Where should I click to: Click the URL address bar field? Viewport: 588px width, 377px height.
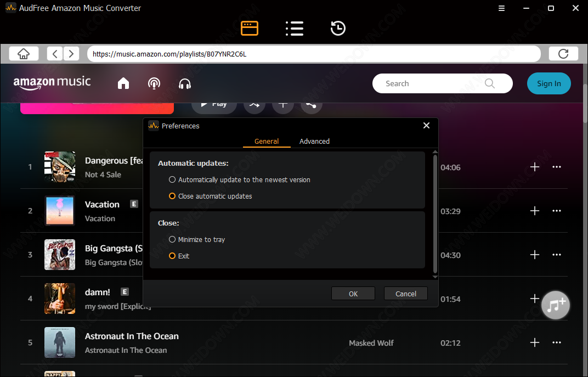tap(313, 54)
